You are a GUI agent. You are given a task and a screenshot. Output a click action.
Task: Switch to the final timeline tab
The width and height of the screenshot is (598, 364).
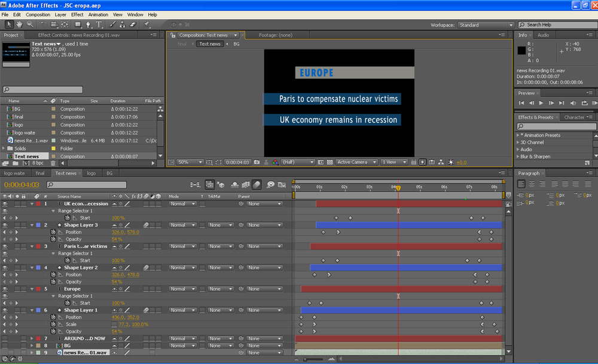point(40,173)
